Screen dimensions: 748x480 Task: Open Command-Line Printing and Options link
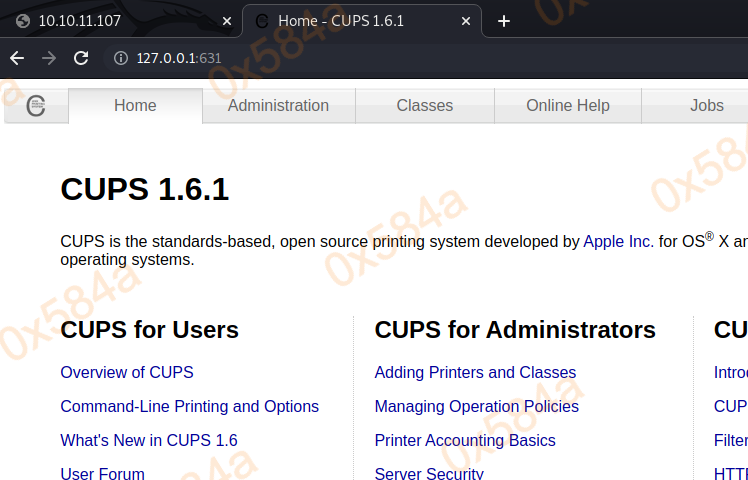(189, 407)
